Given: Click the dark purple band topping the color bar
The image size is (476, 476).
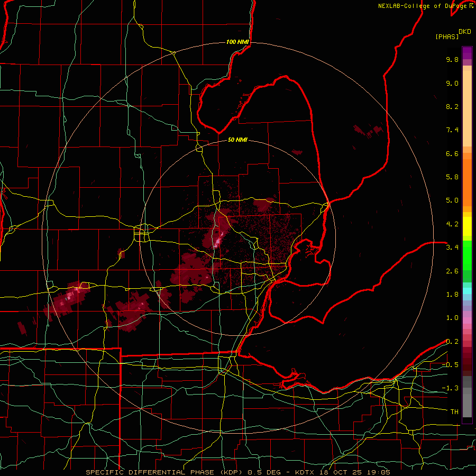Looking at the screenshot, I should click(467, 53).
